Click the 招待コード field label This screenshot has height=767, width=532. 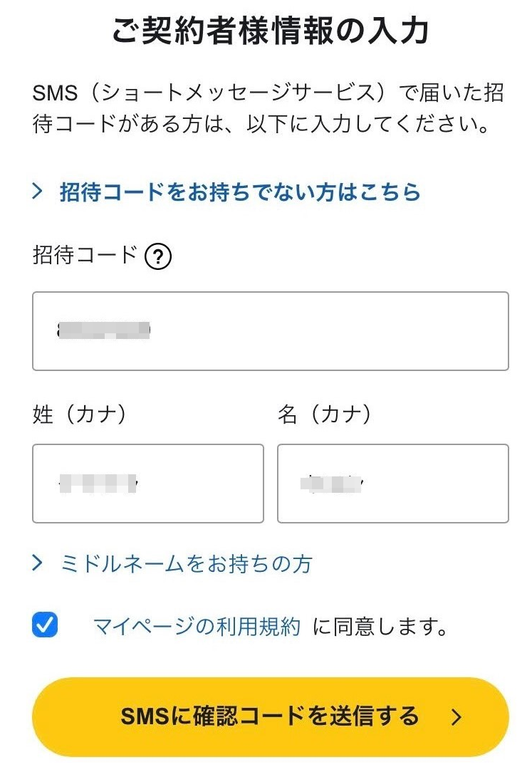click(x=84, y=256)
